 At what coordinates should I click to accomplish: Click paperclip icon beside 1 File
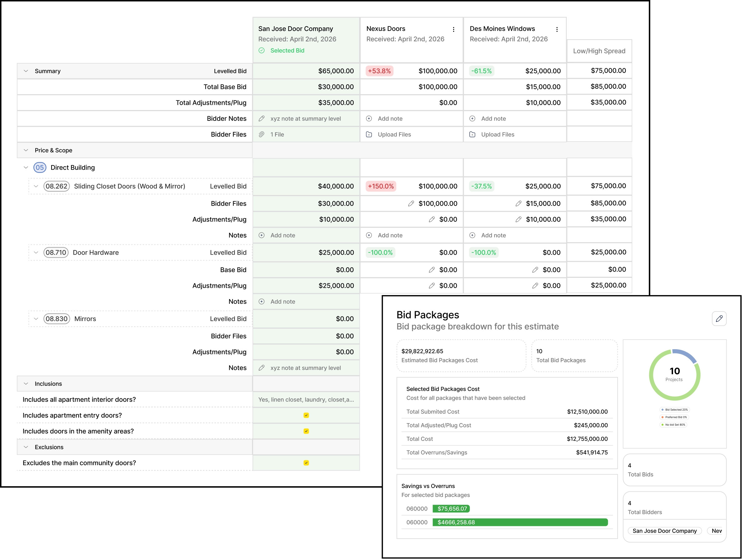pyautogui.click(x=262, y=134)
